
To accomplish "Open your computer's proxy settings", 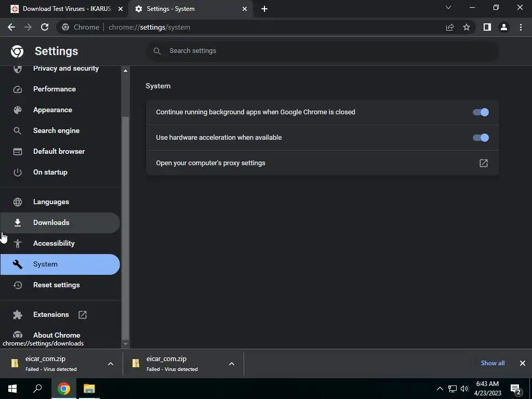I will (322, 163).
